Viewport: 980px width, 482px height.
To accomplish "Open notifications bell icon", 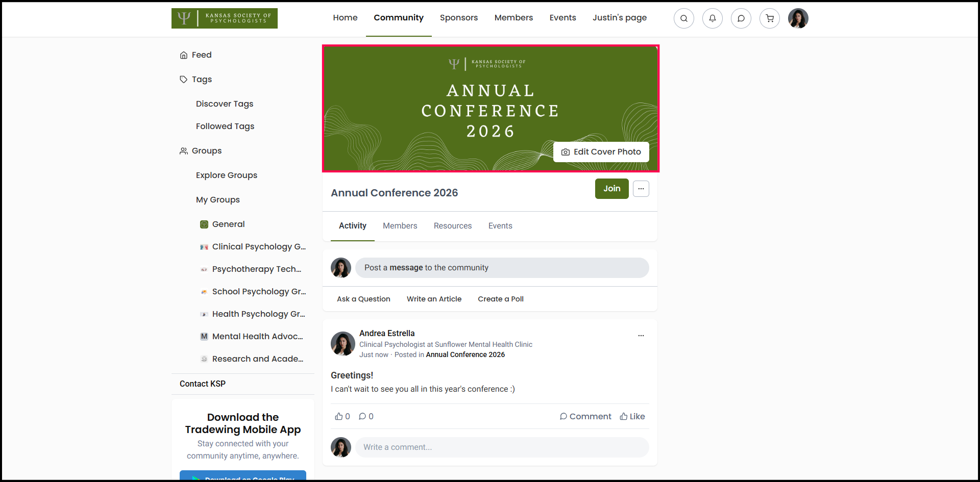I will coord(712,18).
